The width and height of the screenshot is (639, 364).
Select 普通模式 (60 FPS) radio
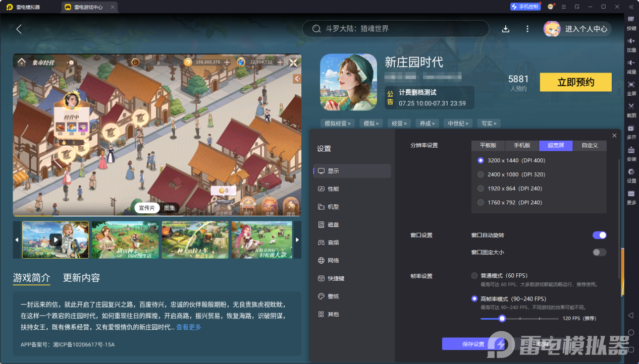click(x=474, y=276)
